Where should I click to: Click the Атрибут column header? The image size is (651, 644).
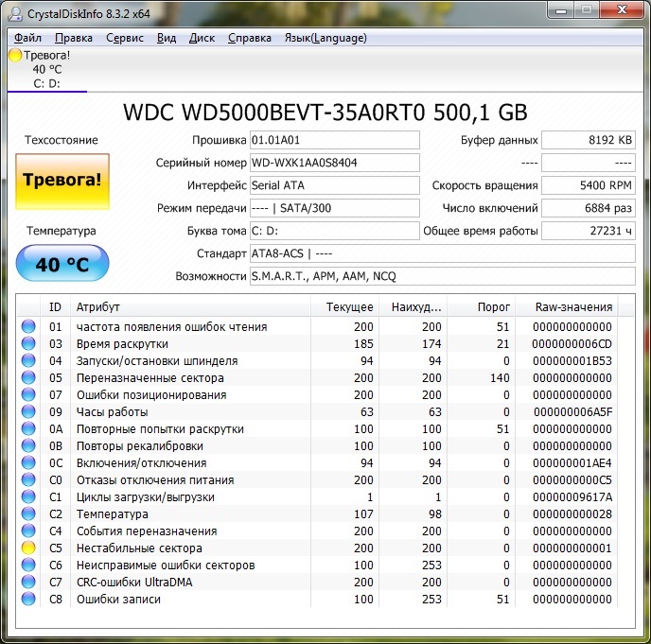[190, 307]
